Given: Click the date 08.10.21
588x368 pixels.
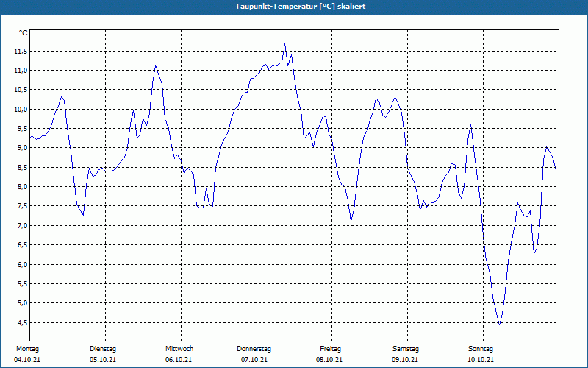Looking at the screenshot, I should [329, 360].
